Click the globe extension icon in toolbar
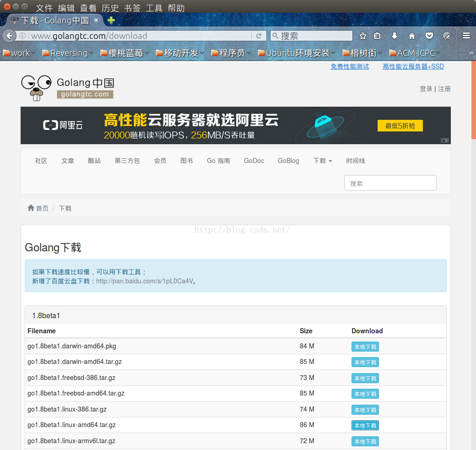The height and width of the screenshot is (450, 476). (x=447, y=36)
